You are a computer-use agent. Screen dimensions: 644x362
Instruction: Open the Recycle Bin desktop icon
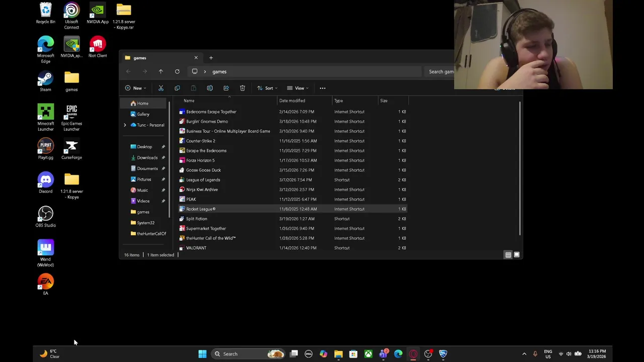click(45, 14)
